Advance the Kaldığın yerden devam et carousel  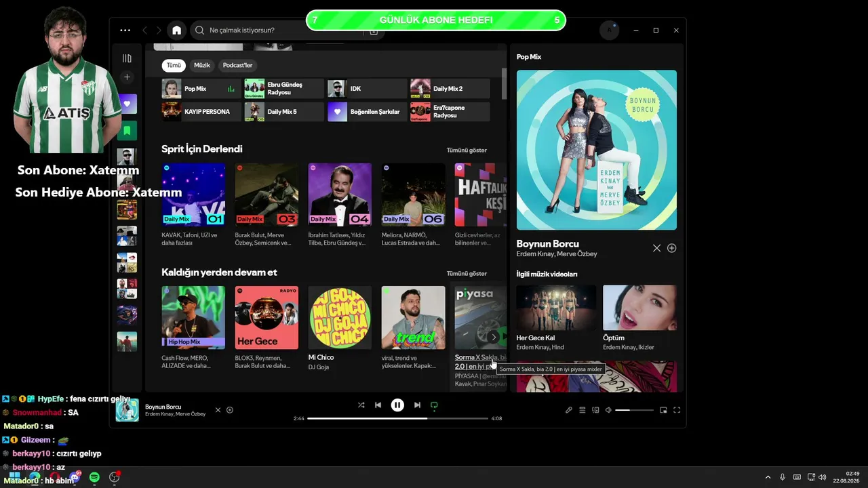pyautogui.click(x=494, y=337)
